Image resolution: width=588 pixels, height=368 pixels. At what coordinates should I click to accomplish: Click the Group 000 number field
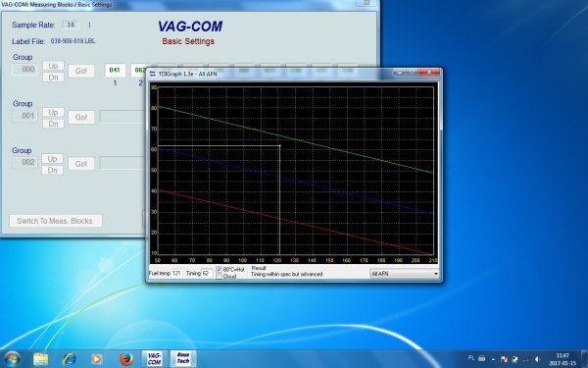click(24, 70)
